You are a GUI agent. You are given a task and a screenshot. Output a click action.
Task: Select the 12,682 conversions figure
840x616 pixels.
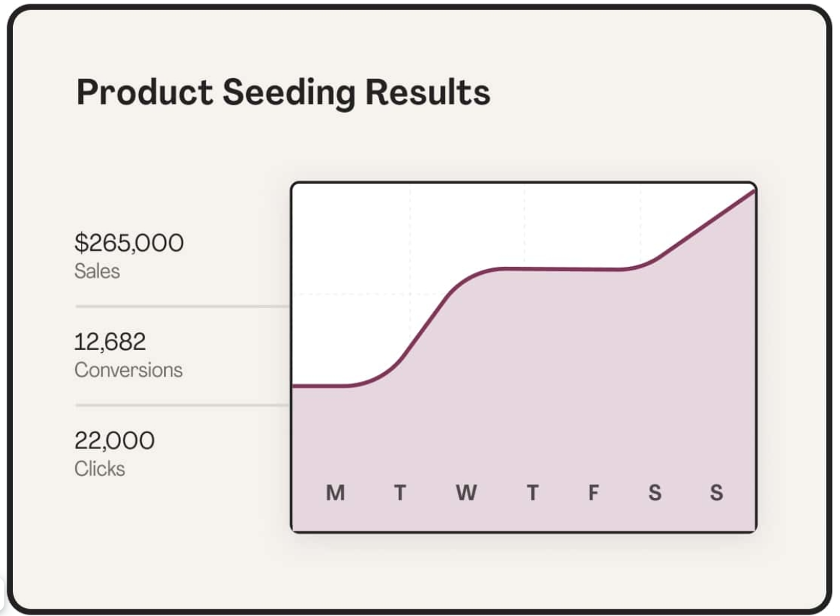pos(110,341)
